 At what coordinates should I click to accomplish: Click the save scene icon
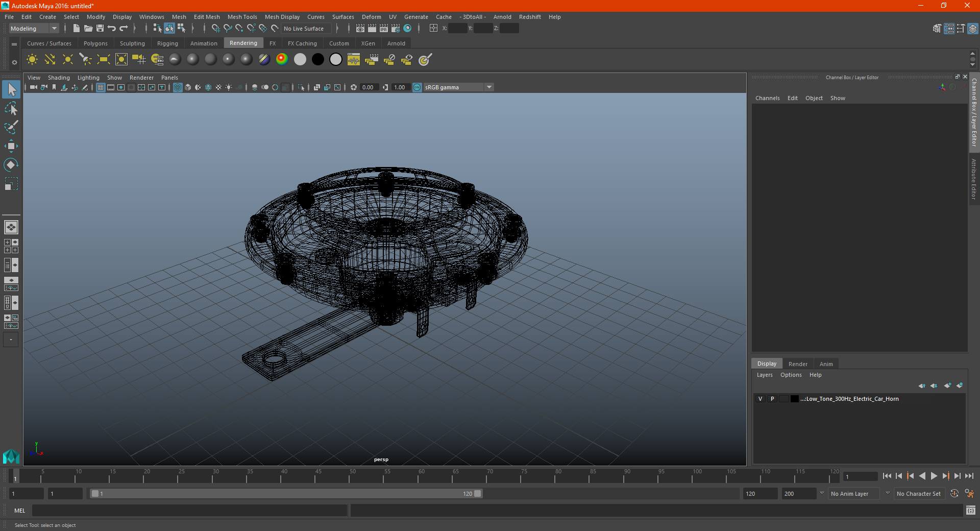click(100, 29)
